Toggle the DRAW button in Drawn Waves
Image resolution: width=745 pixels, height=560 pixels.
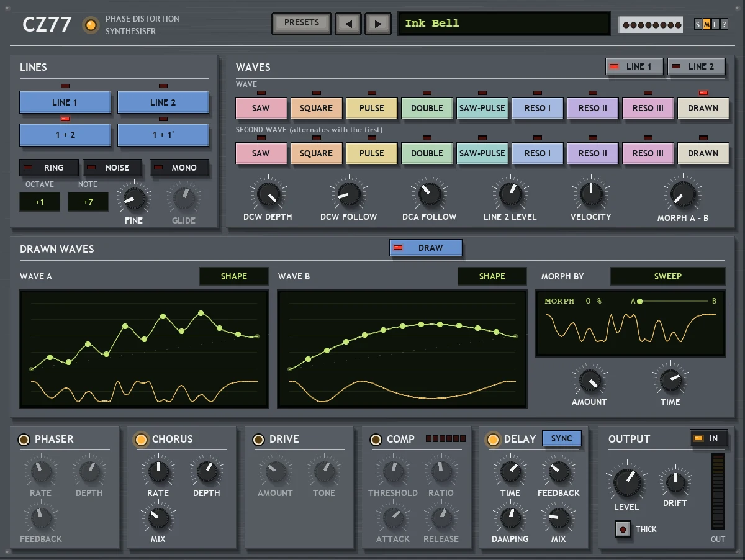tap(426, 248)
